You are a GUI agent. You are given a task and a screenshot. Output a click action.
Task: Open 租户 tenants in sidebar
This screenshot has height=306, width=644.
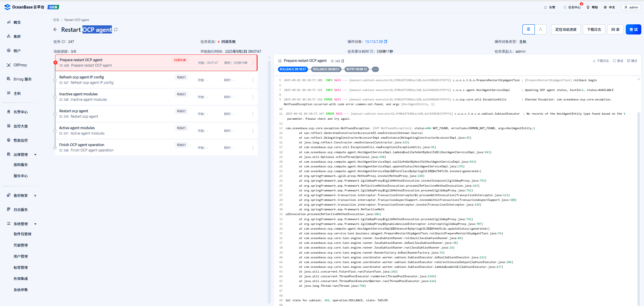17,51
